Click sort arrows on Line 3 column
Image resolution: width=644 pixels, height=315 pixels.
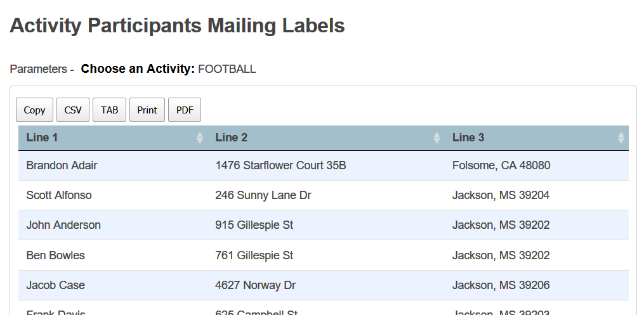[x=621, y=138]
